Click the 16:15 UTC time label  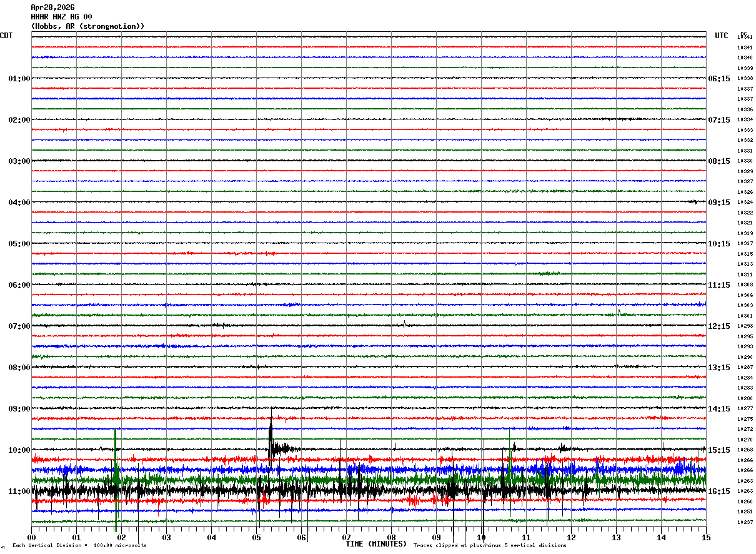coord(719,491)
